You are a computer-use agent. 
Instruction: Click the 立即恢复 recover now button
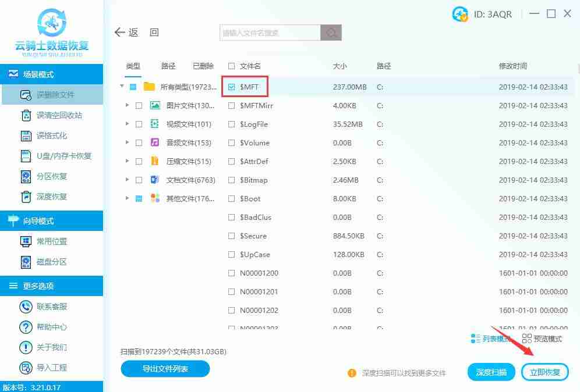click(x=544, y=372)
